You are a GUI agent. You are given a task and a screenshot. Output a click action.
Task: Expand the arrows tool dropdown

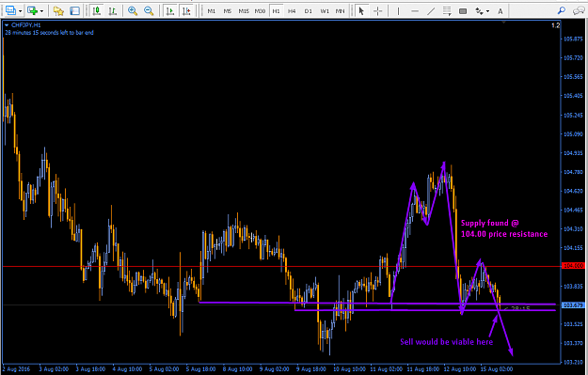coord(487,11)
